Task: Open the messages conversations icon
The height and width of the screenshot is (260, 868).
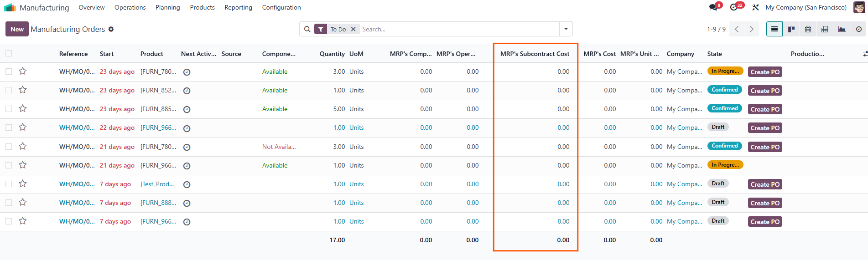Action: [x=713, y=7]
